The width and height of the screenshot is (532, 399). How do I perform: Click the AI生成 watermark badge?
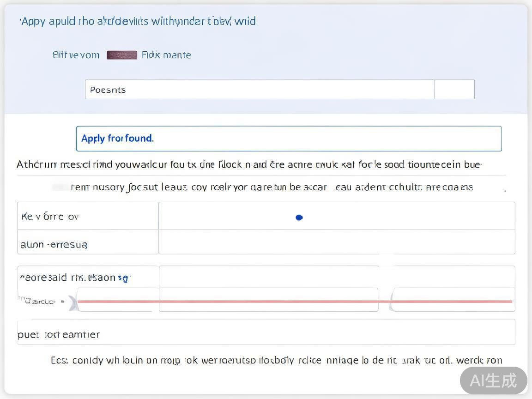(493, 381)
